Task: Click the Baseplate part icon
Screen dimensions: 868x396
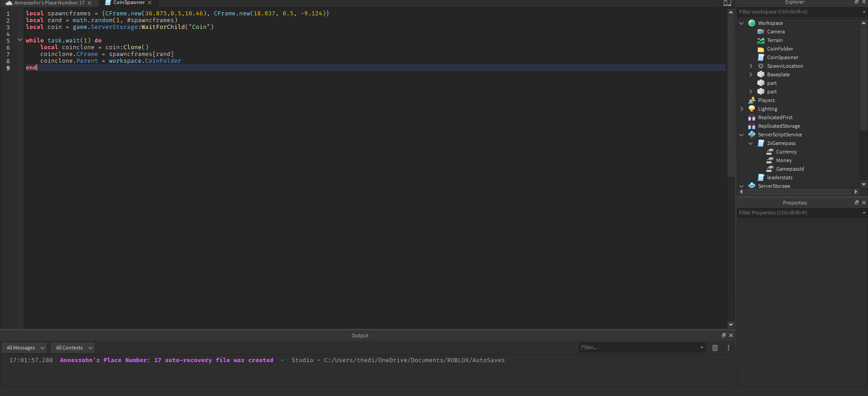Action: 761,75
